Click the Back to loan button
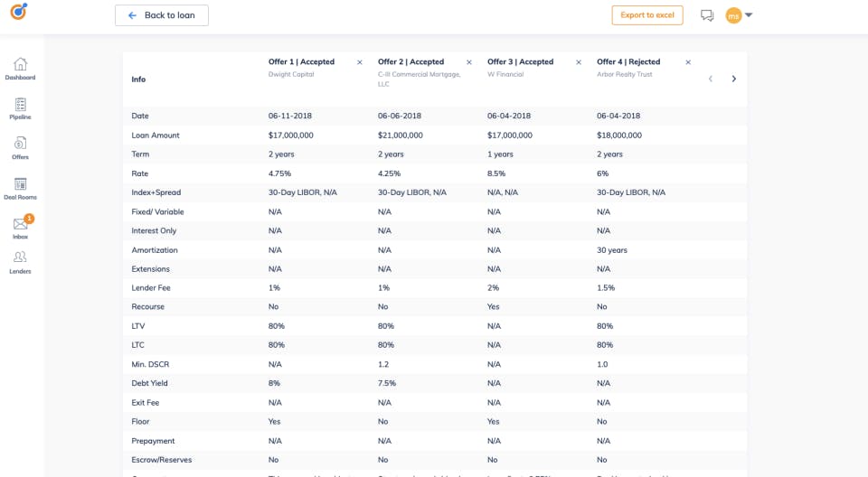The height and width of the screenshot is (477, 868). tap(162, 15)
